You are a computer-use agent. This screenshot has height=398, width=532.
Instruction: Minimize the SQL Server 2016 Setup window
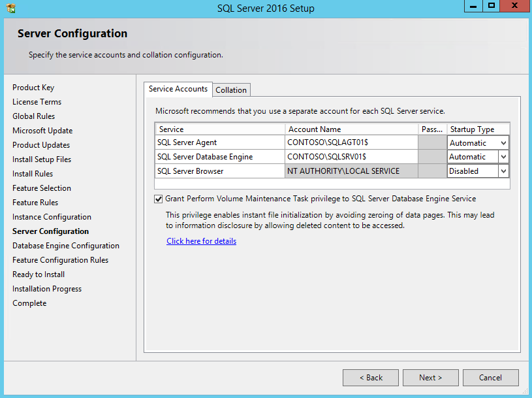[x=473, y=6]
